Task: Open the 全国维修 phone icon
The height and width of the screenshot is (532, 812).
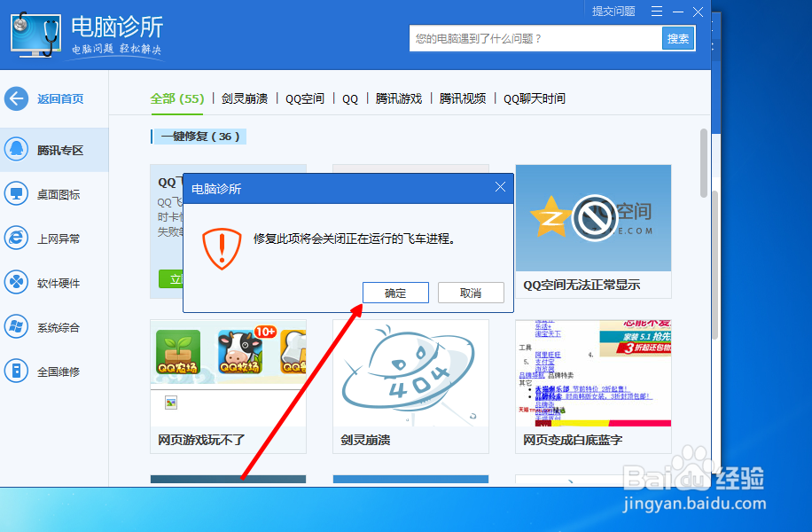Action: click(17, 372)
